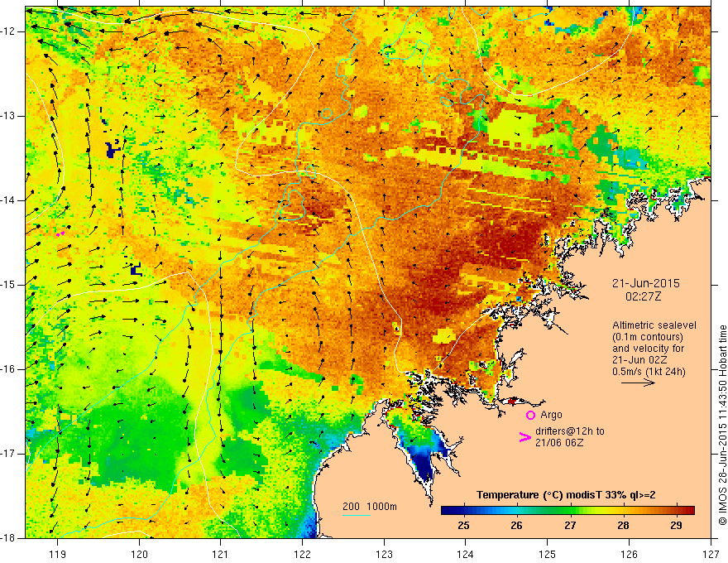
Task: Click the longitude axis label 123
Action: click(384, 554)
